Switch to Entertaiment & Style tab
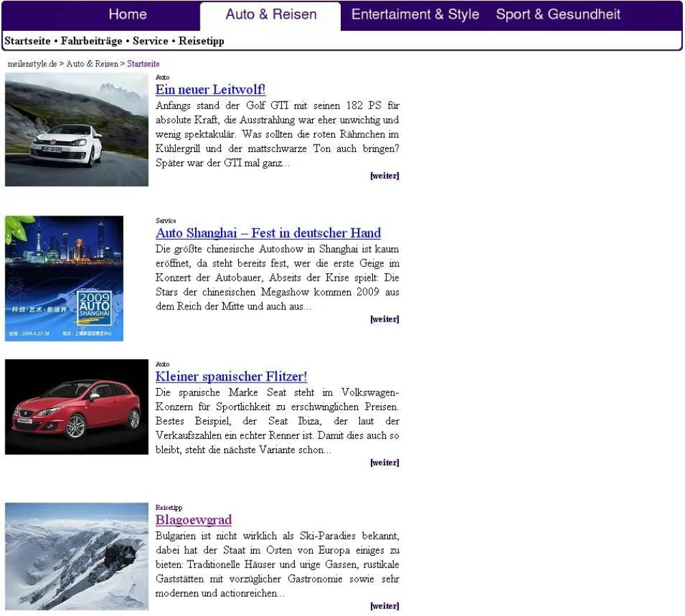The height and width of the screenshot is (616, 685). (415, 14)
